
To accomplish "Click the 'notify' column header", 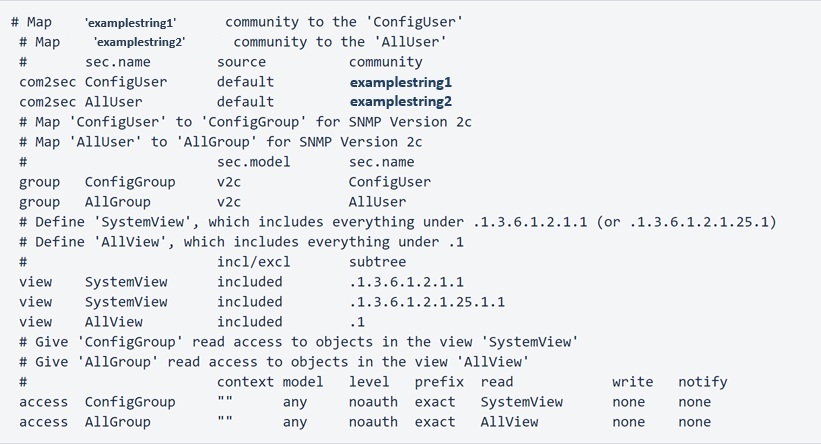I will [702, 382].
